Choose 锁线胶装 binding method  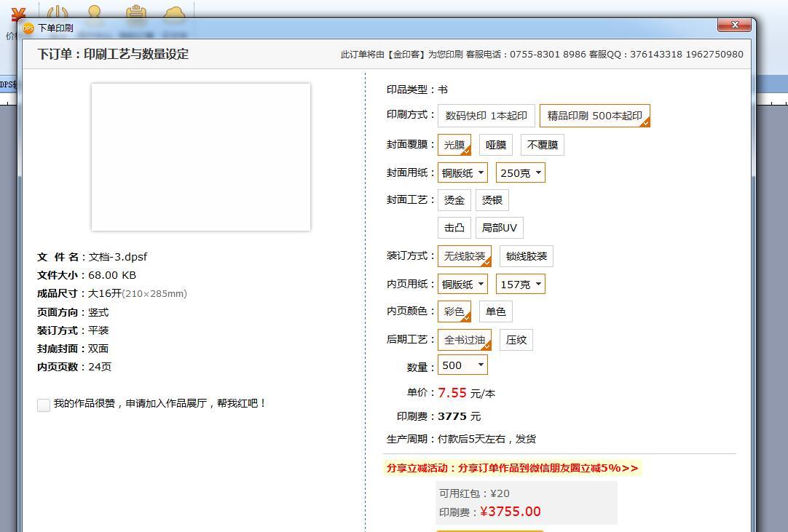[x=526, y=256]
